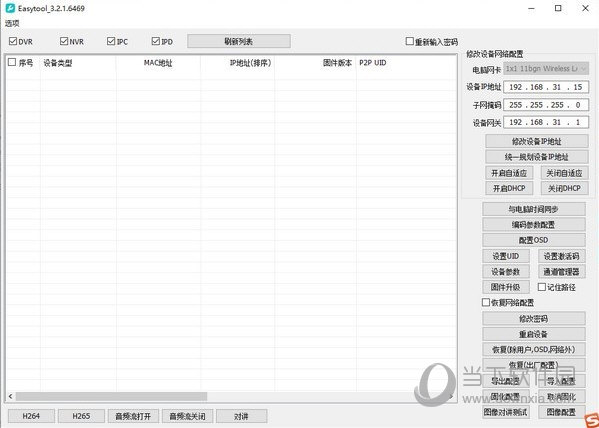Click 统一规划设备IP地址 button
599x428 pixels.
tap(537, 157)
